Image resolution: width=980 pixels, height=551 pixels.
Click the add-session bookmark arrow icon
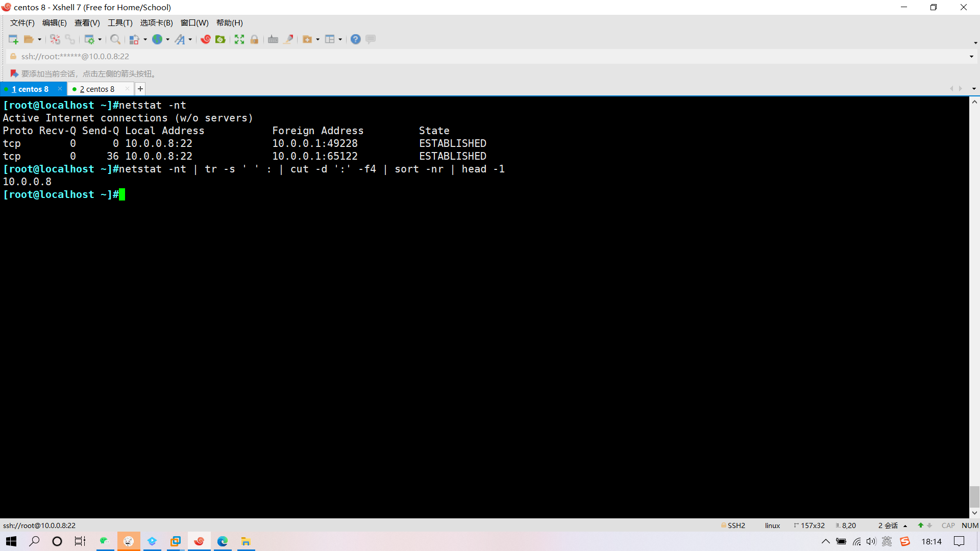14,73
